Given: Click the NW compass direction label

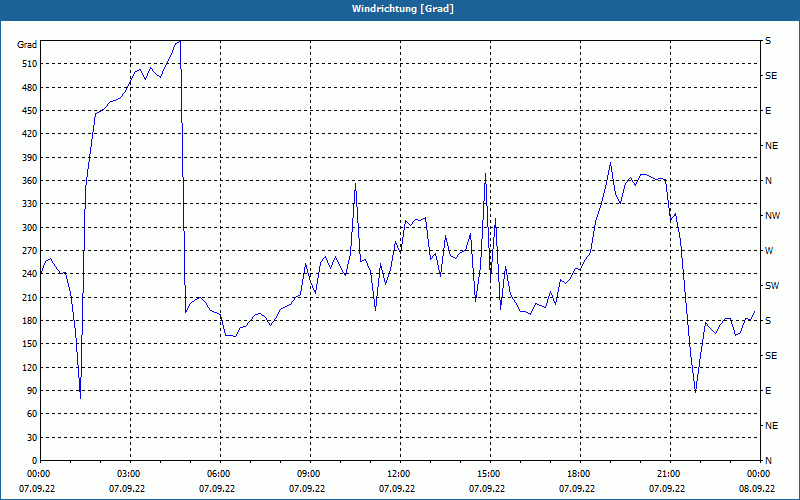Looking at the screenshot, I should click(772, 216).
